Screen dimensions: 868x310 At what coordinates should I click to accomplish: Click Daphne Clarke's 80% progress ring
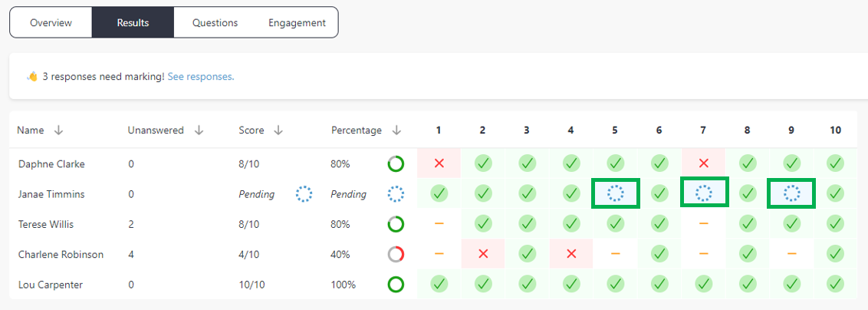click(x=395, y=164)
